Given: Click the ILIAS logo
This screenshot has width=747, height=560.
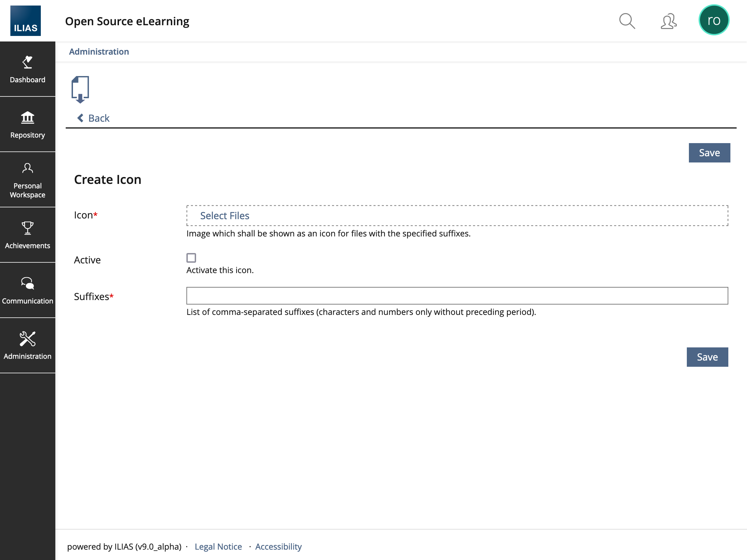Looking at the screenshot, I should (x=26, y=21).
